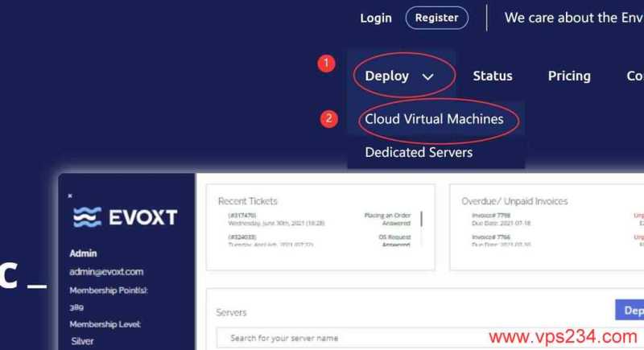Choose Dedicated Servers option

pos(419,152)
